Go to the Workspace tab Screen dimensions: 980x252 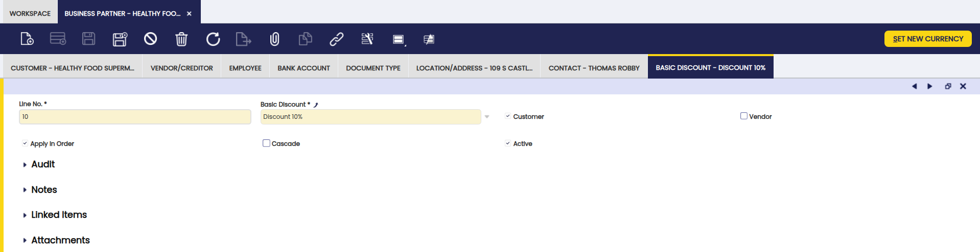click(x=30, y=13)
